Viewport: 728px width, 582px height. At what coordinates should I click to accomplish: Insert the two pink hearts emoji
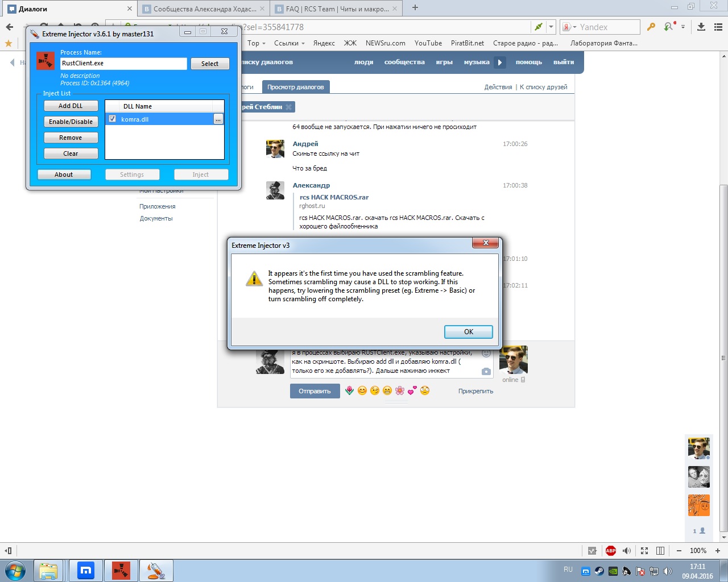point(412,390)
